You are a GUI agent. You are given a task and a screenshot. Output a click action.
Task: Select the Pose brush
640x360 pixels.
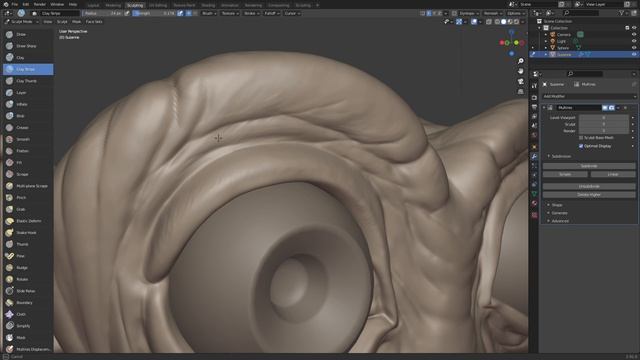pyautogui.click(x=28, y=256)
